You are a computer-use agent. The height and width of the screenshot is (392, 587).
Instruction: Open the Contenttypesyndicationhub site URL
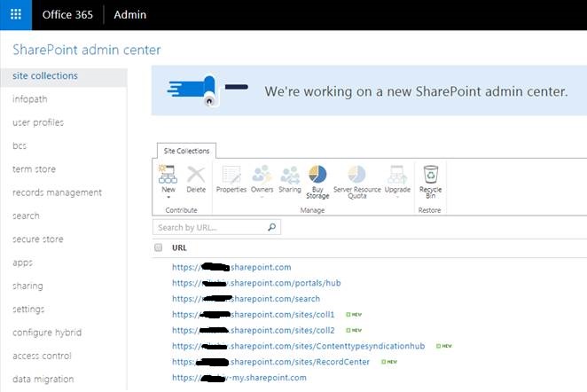tap(298, 346)
